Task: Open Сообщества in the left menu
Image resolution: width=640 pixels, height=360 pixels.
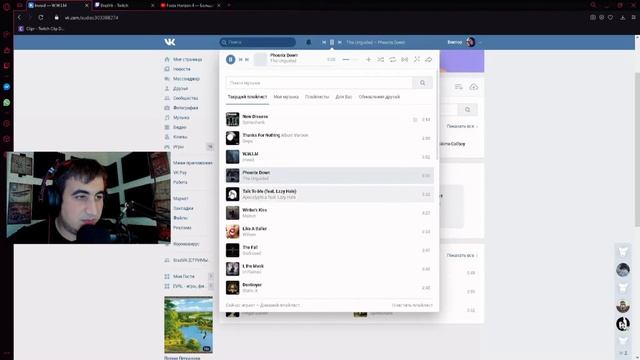Action: 185,98
